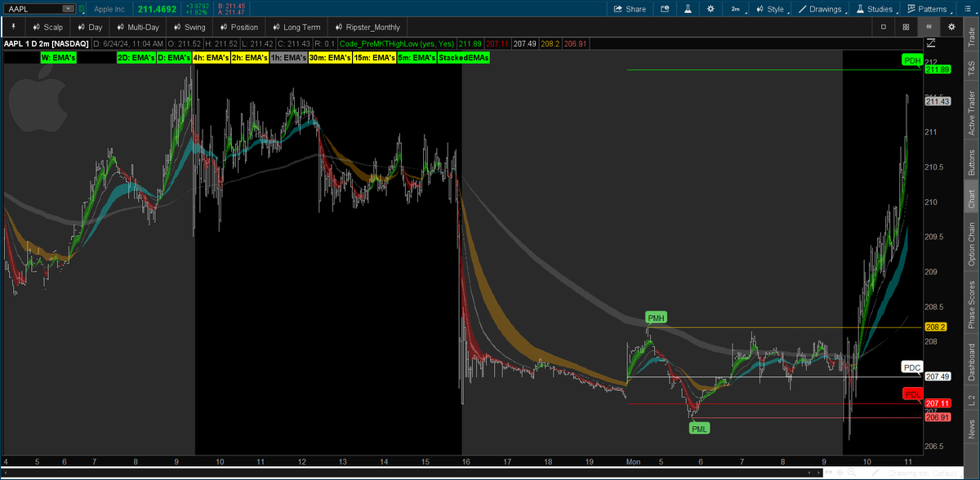
Task: Select the Position chart preset
Action: pyautogui.click(x=238, y=27)
